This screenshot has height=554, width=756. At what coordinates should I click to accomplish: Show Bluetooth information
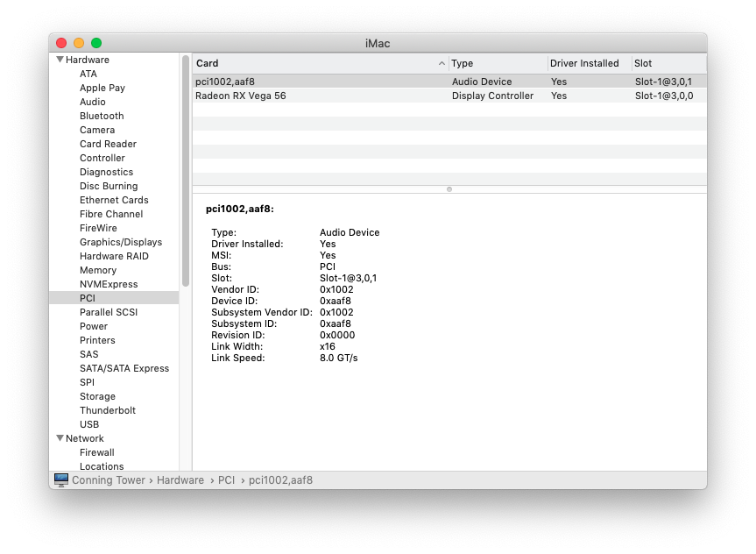102,116
